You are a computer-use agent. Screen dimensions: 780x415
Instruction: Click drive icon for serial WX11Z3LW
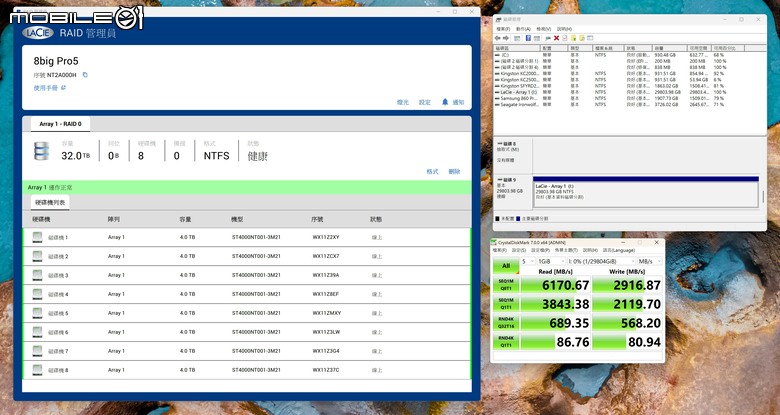click(x=37, y=332)
